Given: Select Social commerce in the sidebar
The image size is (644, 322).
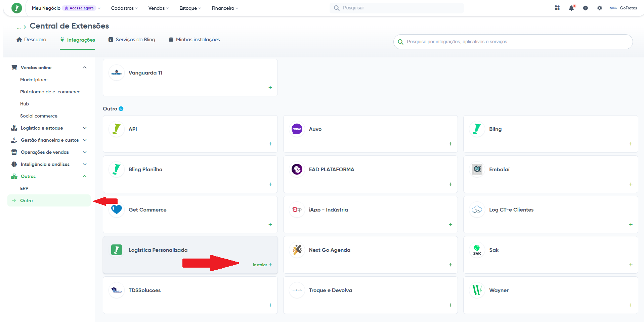Looking at the screenshot, I should click(39, 116).
